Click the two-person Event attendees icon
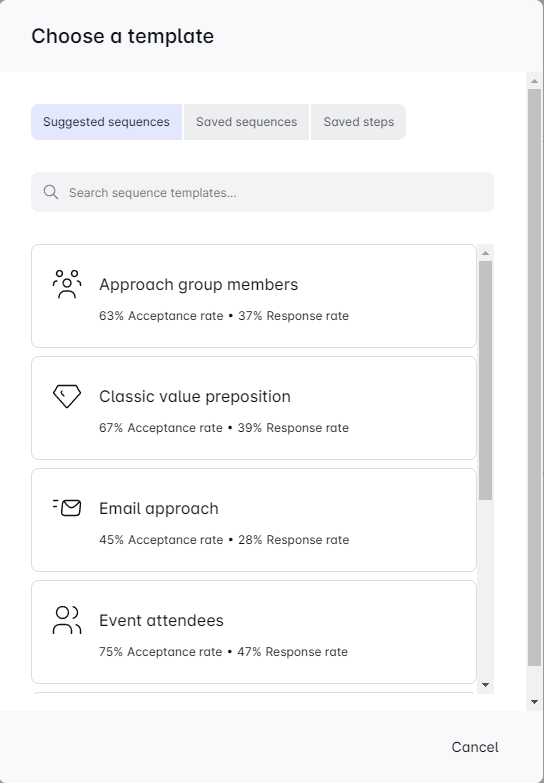 (66, 620)
